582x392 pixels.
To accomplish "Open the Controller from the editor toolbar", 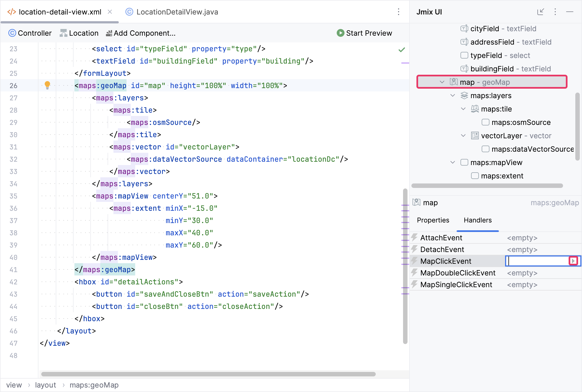I will pyautogui.click(x=30, y=33).
